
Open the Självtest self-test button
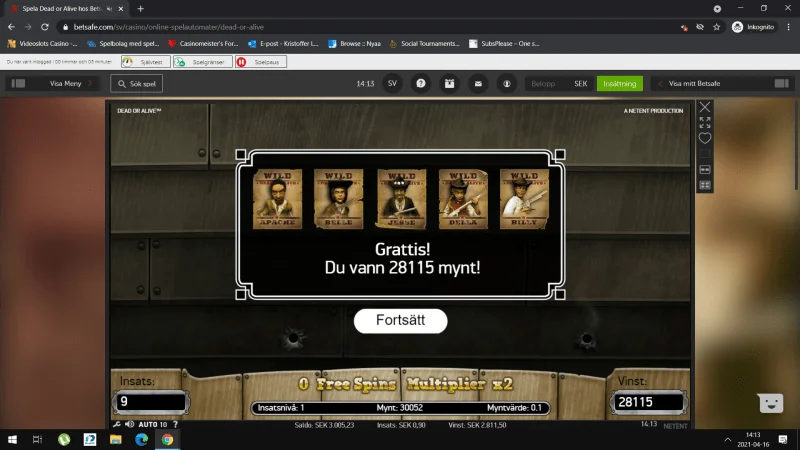coord(146,62)
